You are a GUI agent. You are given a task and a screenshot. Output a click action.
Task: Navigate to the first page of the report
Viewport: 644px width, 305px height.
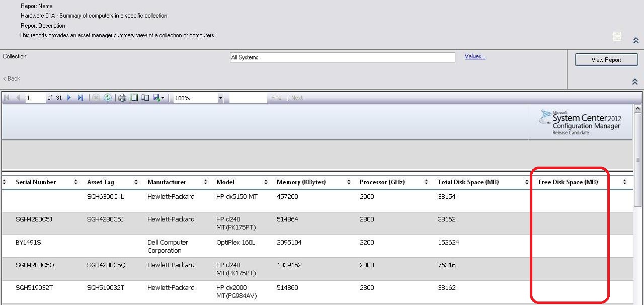(7, 98)
